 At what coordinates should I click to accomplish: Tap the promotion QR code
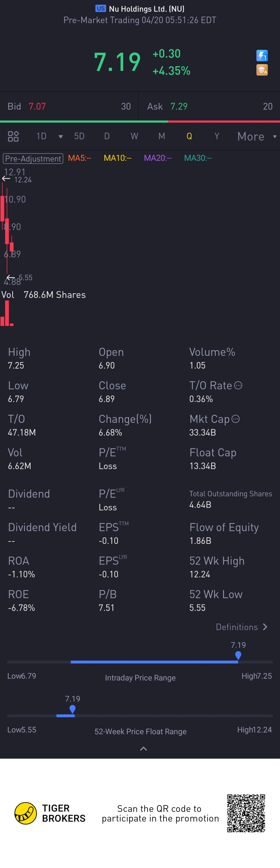tap(246, 813)
